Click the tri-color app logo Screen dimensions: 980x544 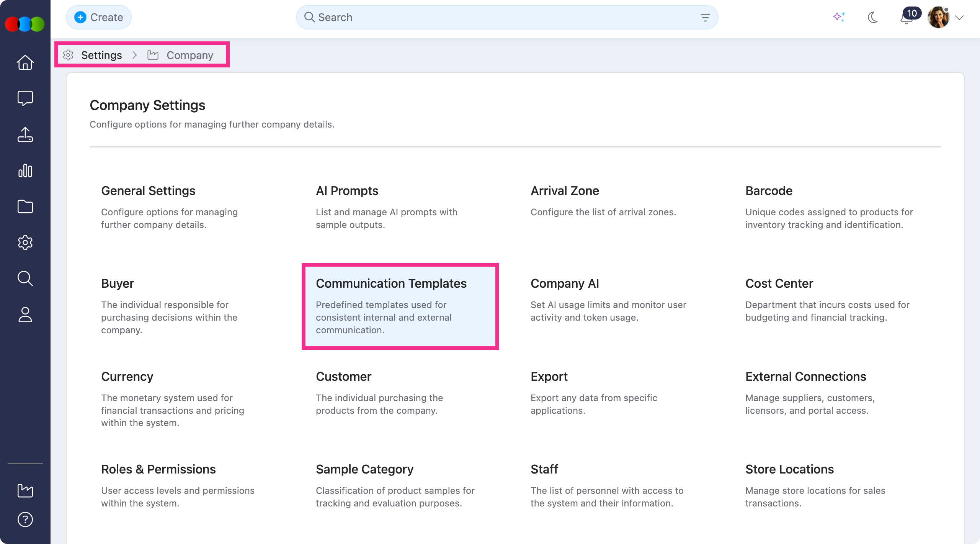coord(25,24)
